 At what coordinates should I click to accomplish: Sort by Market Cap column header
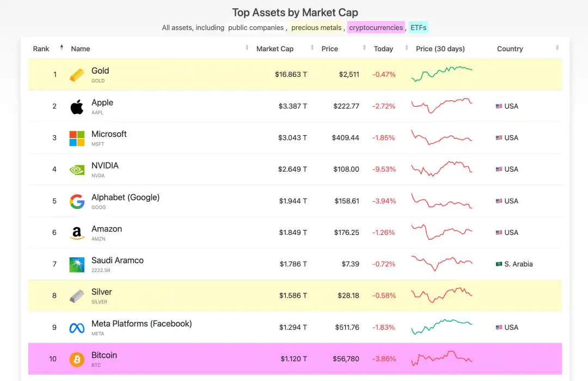[275, 49]
